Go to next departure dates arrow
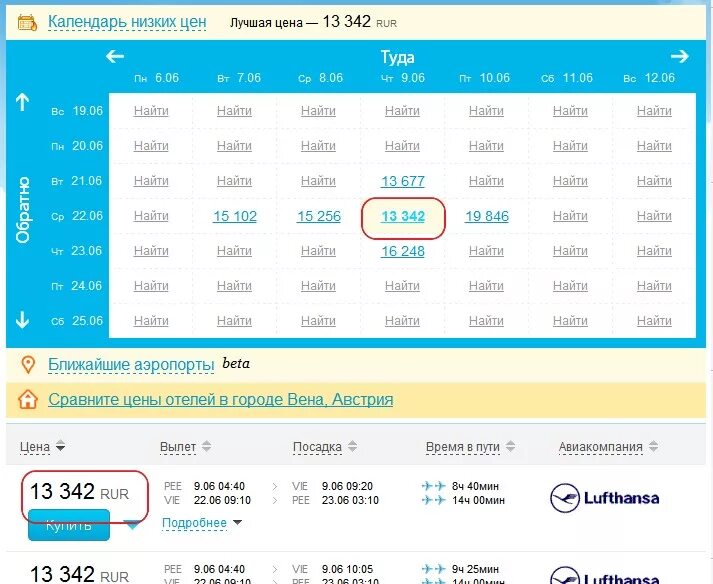This screenshot has width=713, height=584. coord(680,56)
